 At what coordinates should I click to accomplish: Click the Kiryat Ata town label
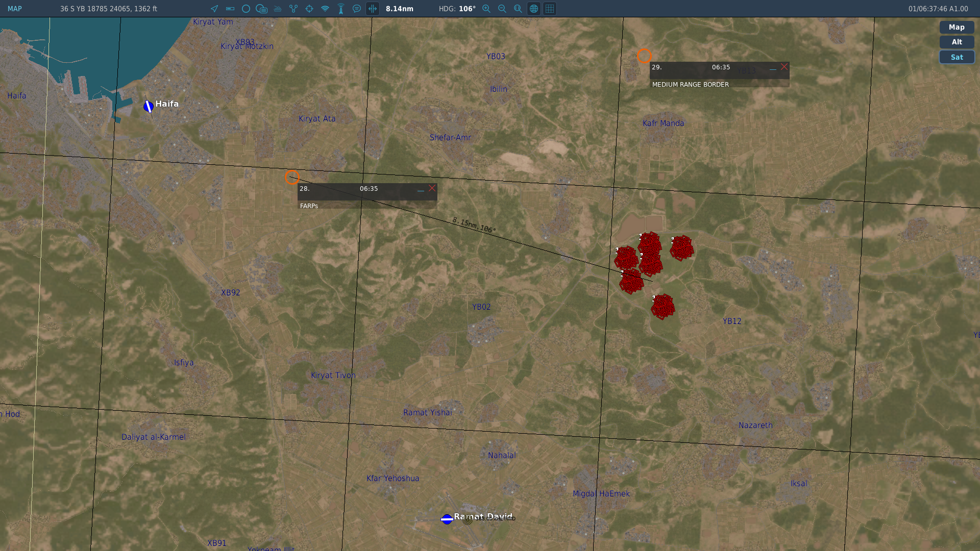coord(317,119)
